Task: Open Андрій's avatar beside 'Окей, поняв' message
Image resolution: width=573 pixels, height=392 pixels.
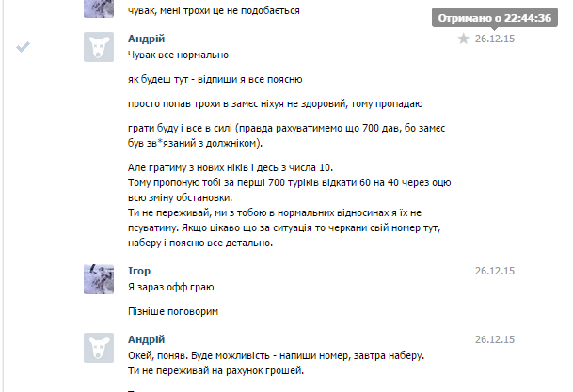Action: (x=99, y=348)
